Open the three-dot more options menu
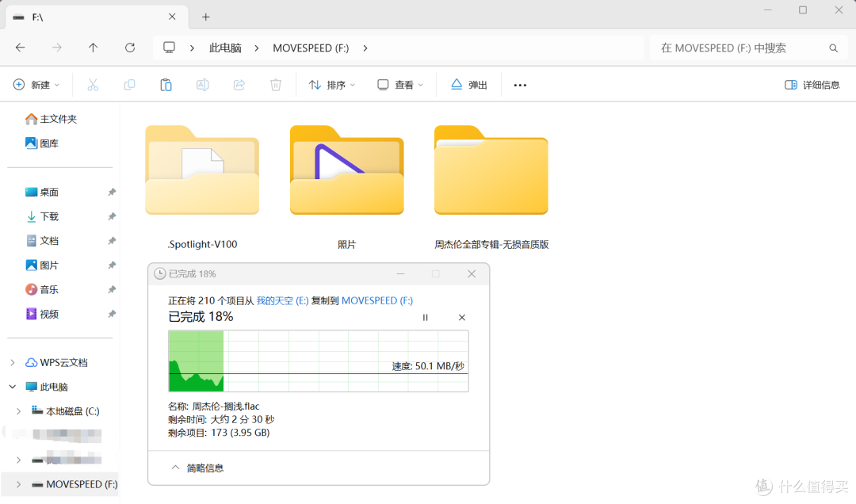Viewport: 856px width, 504px height. (520, 85)
